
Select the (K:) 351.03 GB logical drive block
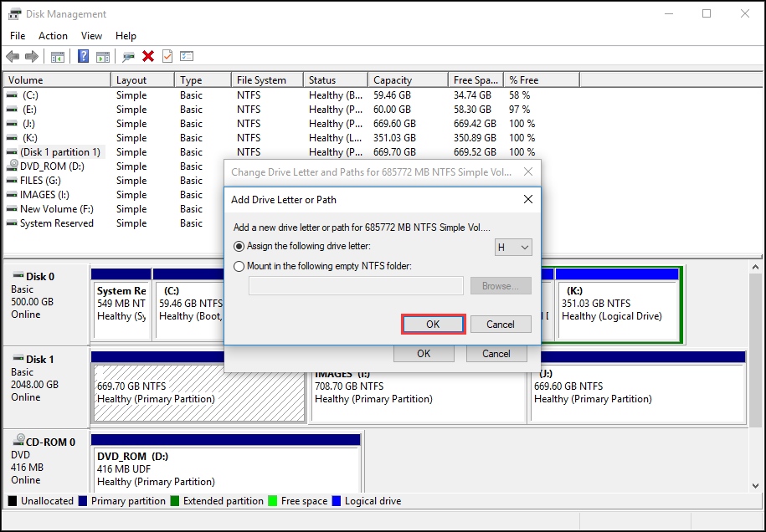618,310
